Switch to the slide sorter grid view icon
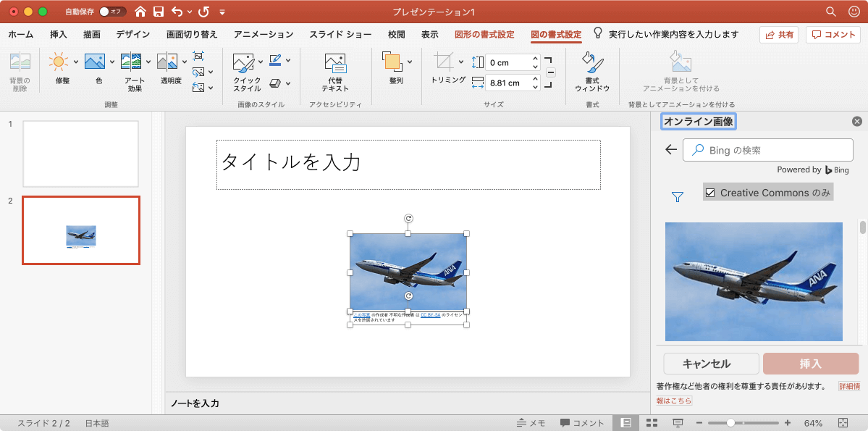 (x=652, y=423)
